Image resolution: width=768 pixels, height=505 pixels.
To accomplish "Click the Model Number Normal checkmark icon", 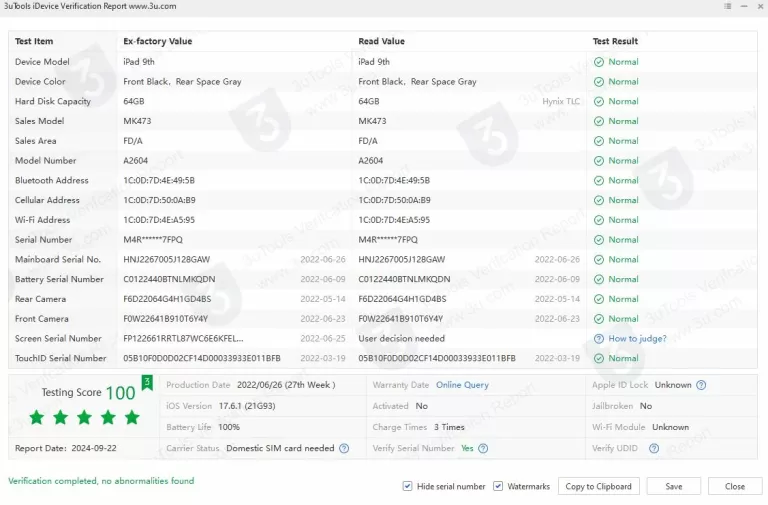I will tap(599, 161).
